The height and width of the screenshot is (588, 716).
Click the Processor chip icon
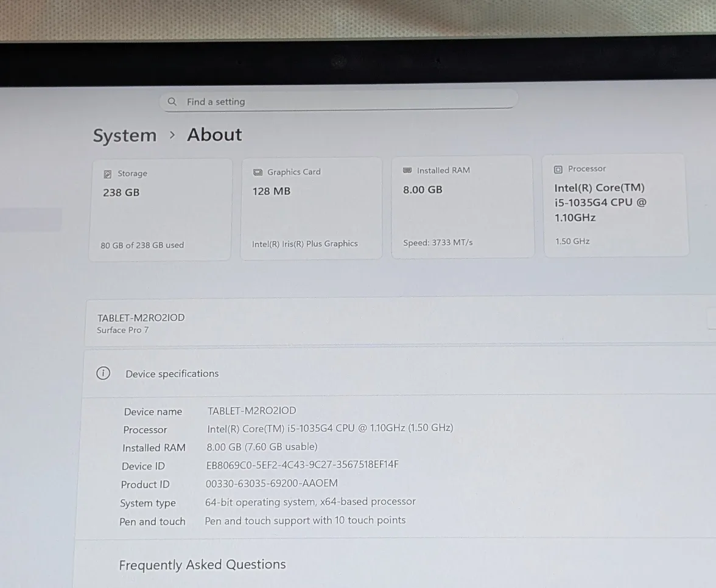(558, 169)
